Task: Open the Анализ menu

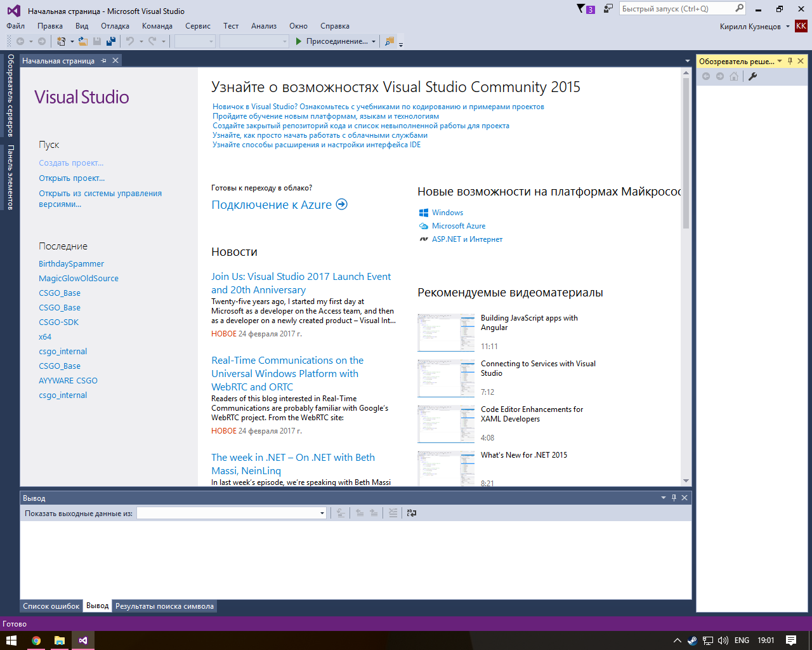Action: click(x=264, y=26)
